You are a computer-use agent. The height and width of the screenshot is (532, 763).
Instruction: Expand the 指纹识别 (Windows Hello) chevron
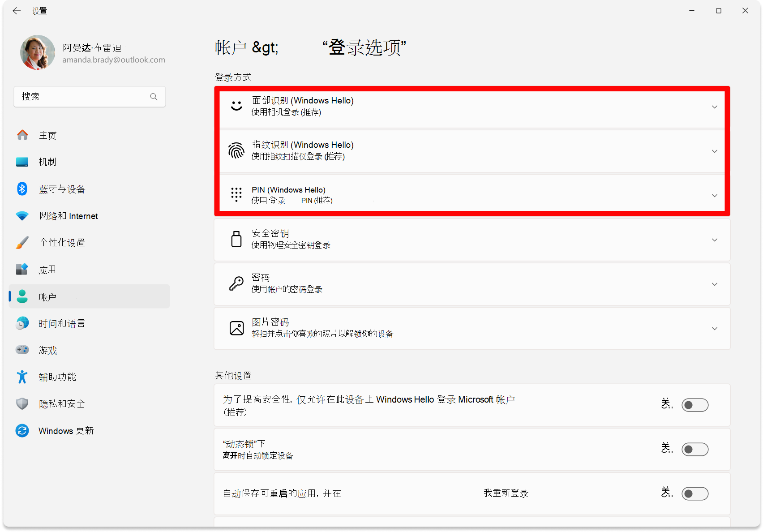coord(715,151)
